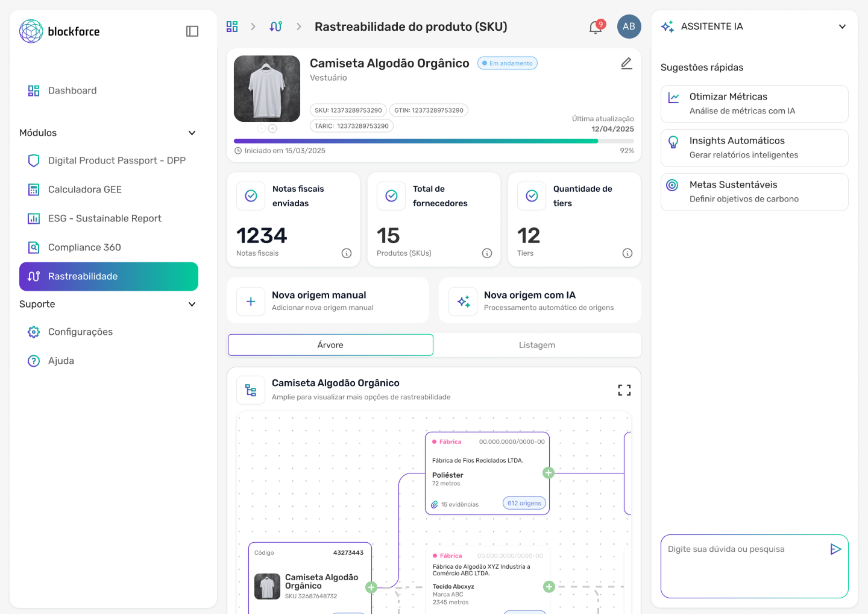Click the Em andamento status badge

point(508,63)
